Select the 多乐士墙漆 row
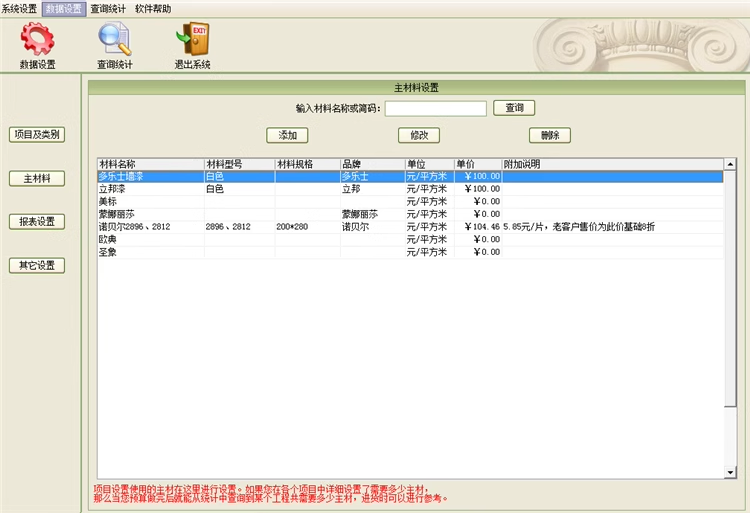Viewport: 750px width, 513px height. pos(410,176)
